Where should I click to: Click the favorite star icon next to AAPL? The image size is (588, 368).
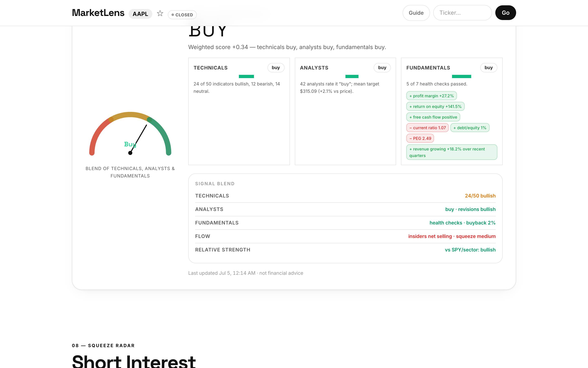160,13
